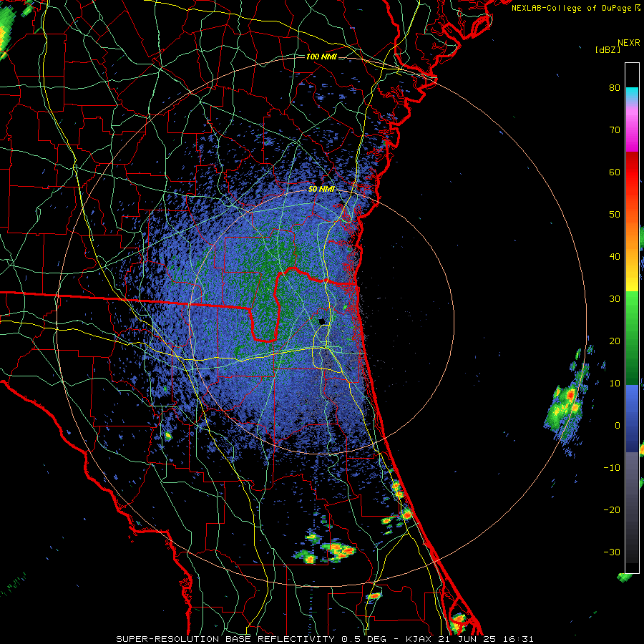
Task: Click the blue segment of the reflectivity color bar
Action: 632,419
